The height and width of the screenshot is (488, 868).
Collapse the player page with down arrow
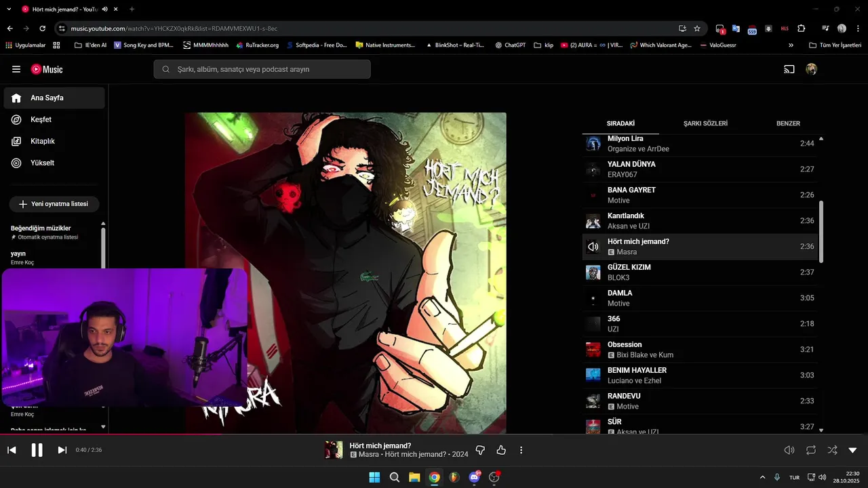853,450
